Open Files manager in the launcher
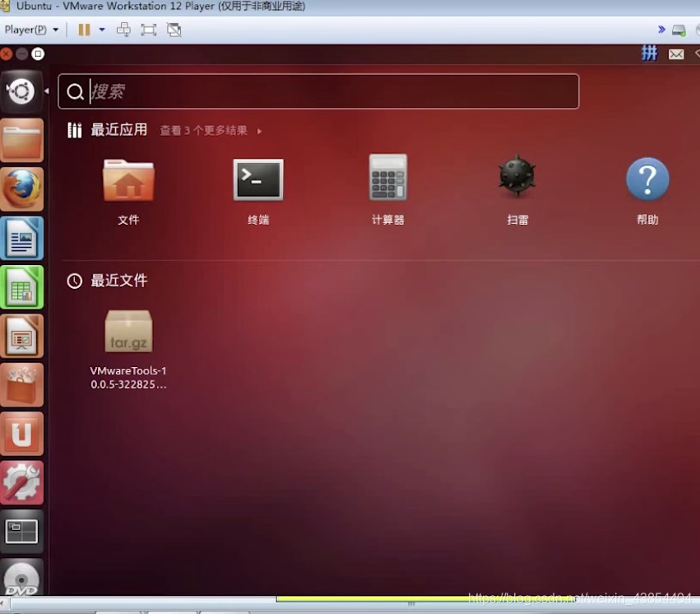This screenshot has width=700, height=614. (22, 140)
